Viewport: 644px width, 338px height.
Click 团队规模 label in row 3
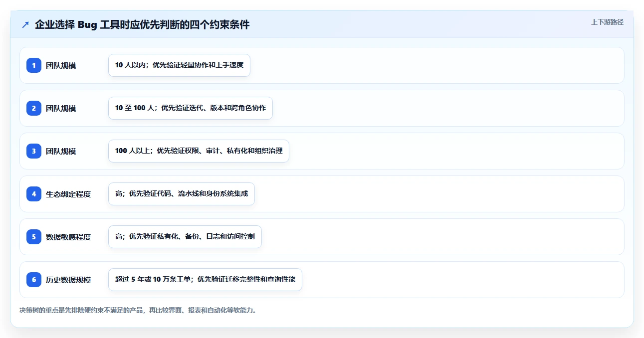[61, 151]
